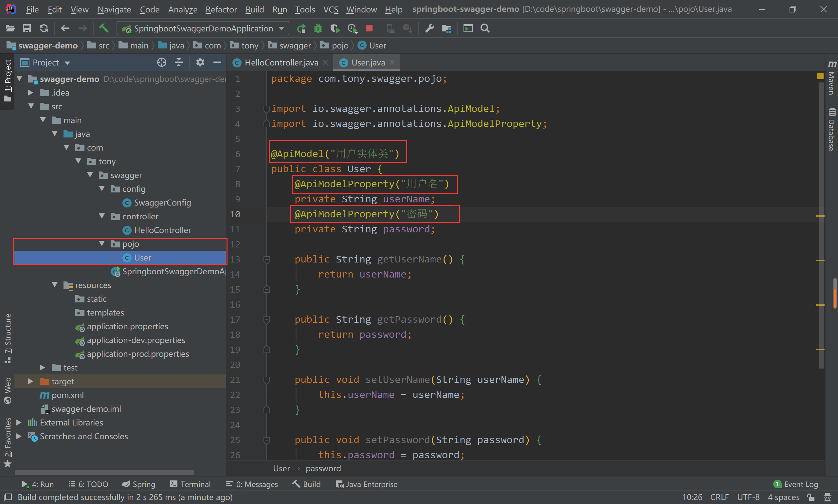Screen dimensions: 838x504
Task: Click the yellow inspection indicator square
Action: coord(820,76)
